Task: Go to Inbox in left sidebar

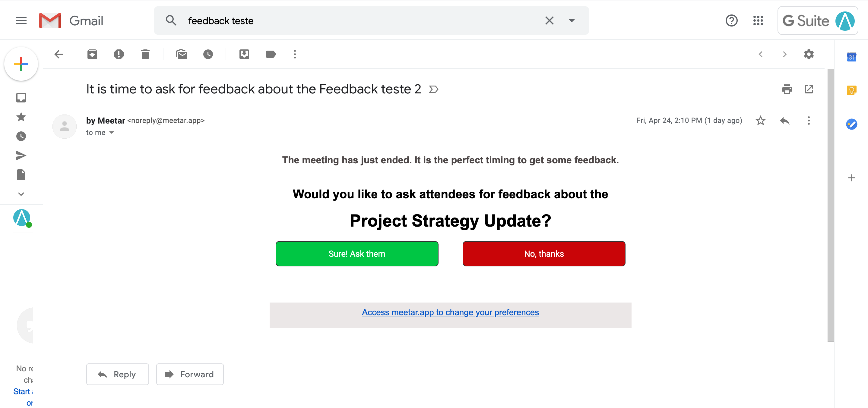Action: pyautogui.click(x=21, y=98)
